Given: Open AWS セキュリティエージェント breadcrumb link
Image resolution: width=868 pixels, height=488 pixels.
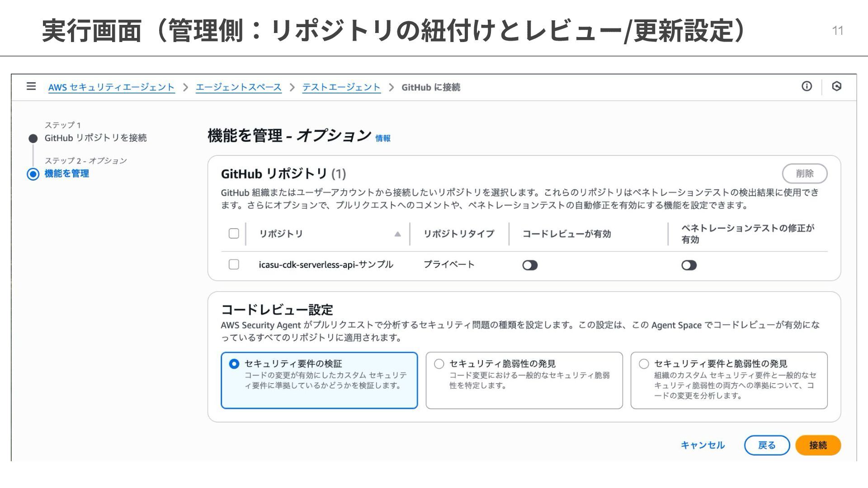Looking at the screenshot, I should pyautogui.click(x=111, y=87).
